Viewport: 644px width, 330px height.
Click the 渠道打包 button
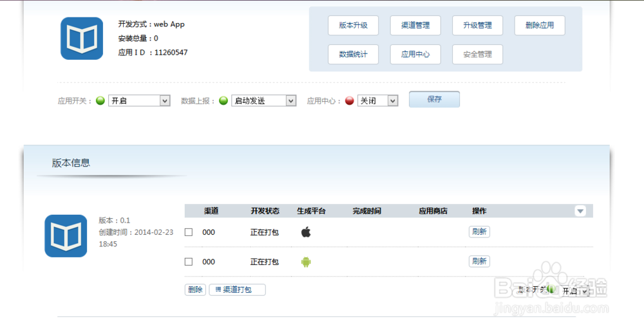[237, 290]
